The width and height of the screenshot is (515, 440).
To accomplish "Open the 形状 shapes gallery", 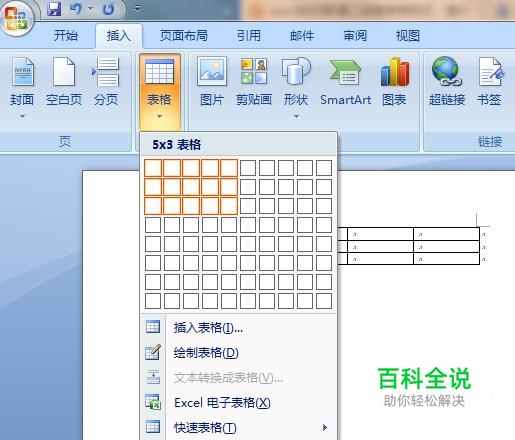I will (296, 82).
